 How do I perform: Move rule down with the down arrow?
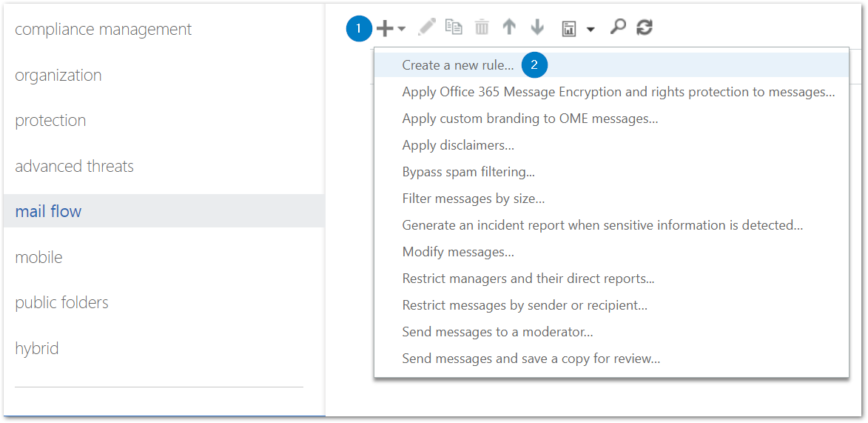[x=537, y=27]
